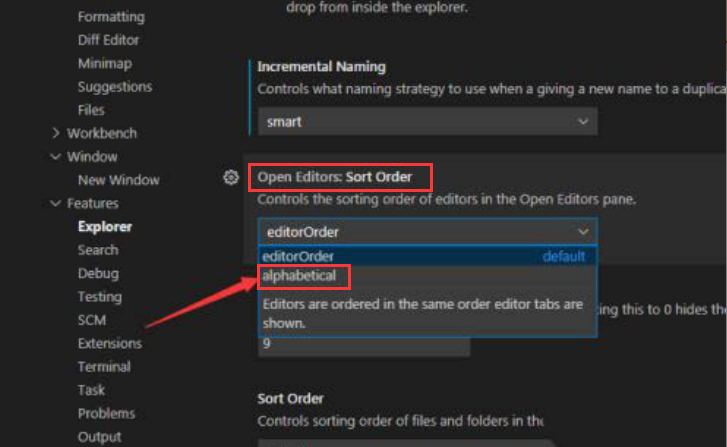
Task: Click the number field showing 9
Action: [362, 342]
